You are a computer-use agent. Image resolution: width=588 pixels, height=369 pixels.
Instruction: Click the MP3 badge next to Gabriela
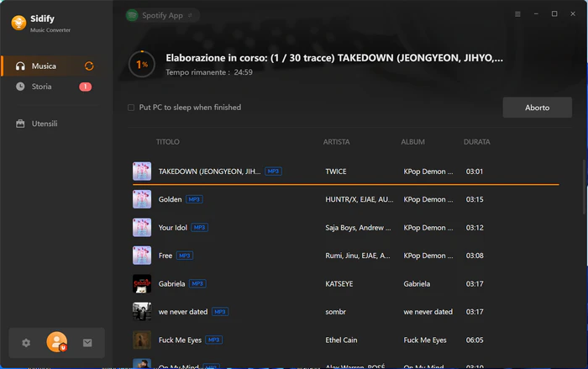[x=197, y=284]
